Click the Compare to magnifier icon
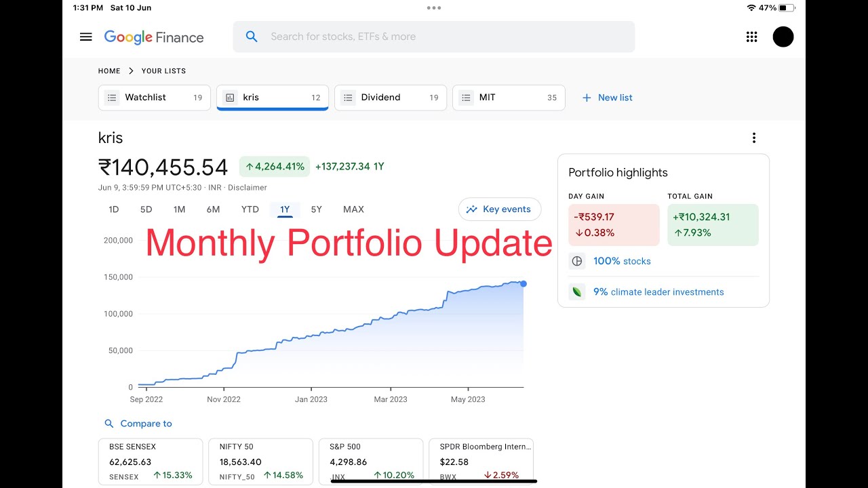This screenshot has width=868, height=488. (x=109, y=424)
